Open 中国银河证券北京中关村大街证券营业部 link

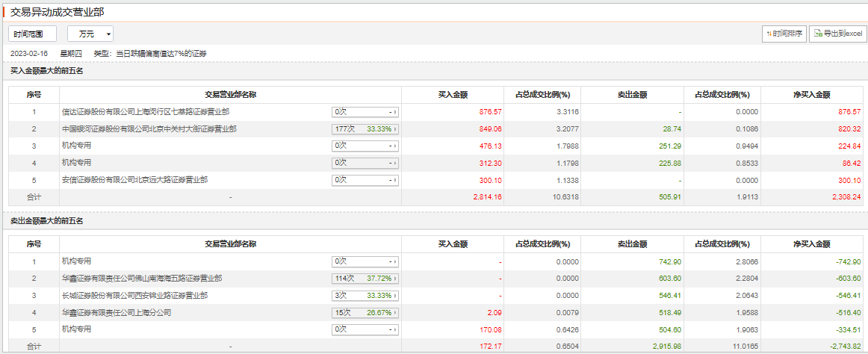[149, 129]
